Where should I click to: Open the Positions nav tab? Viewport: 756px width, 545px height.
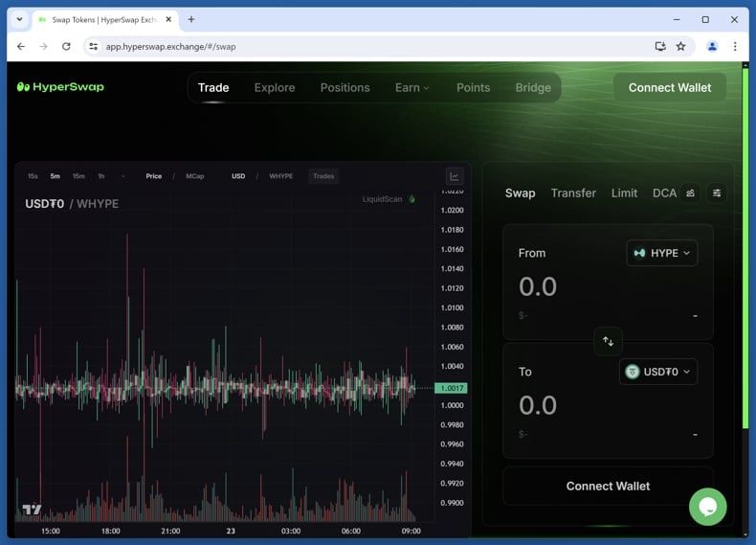pos(345,87)
